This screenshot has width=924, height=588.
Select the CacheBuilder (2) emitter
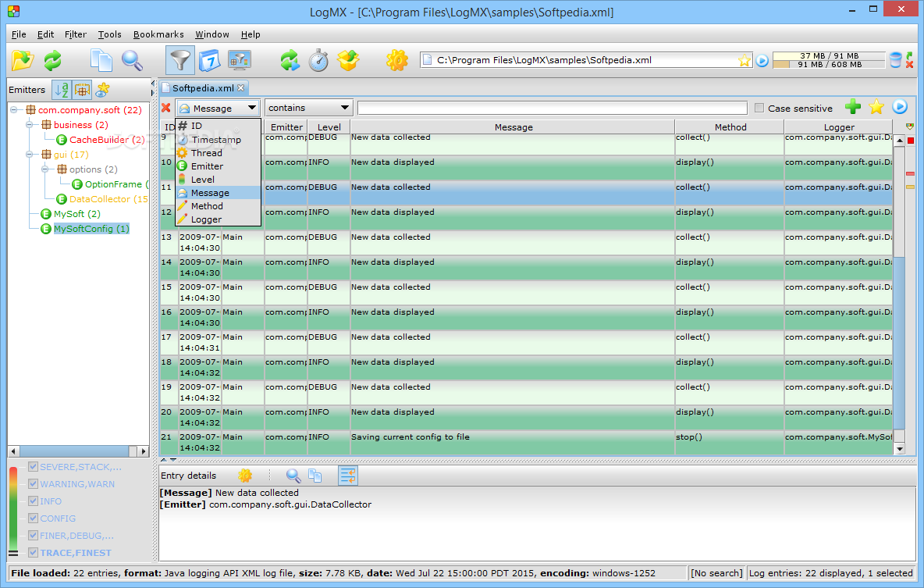(107, 139)
